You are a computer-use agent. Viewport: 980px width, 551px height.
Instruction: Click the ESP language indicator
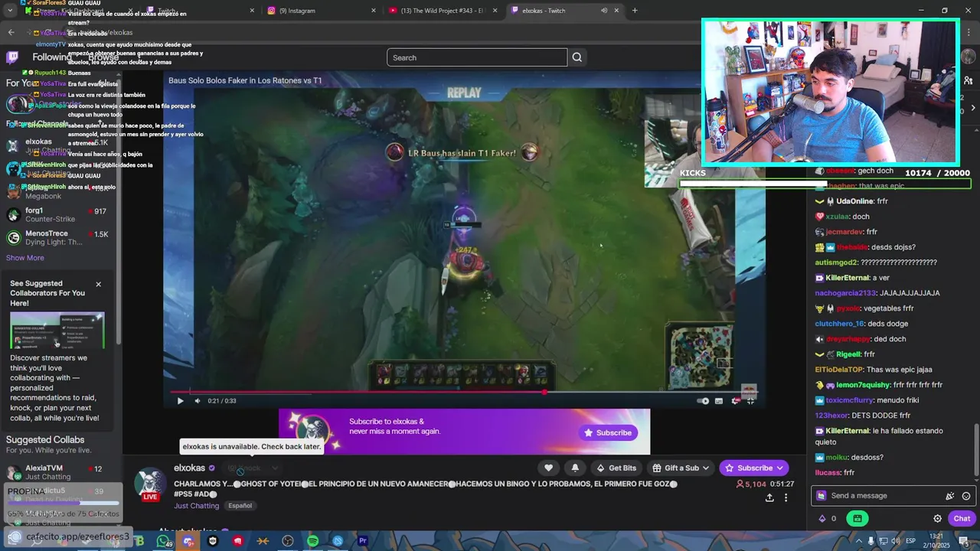click(911, 541)
